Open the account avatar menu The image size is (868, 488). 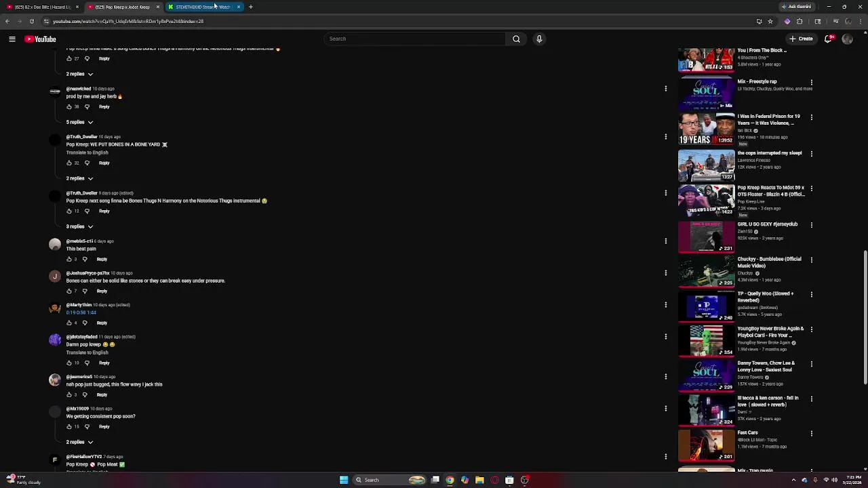(x=847, y=39)
